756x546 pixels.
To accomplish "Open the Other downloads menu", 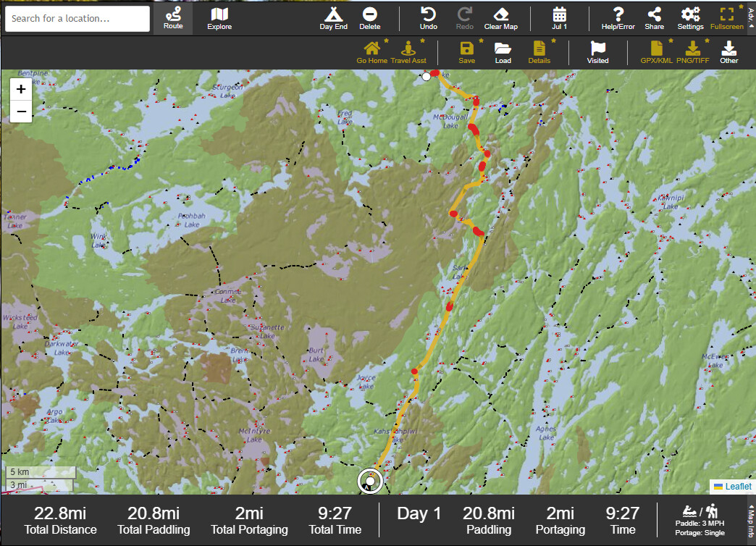I will (x=728, y=52).
